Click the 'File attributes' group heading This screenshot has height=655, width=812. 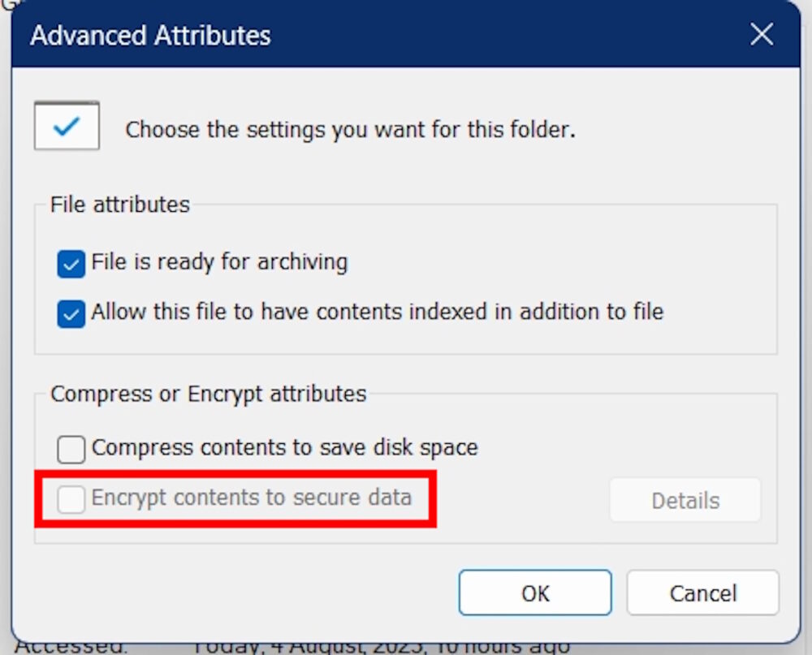[120, 204]
